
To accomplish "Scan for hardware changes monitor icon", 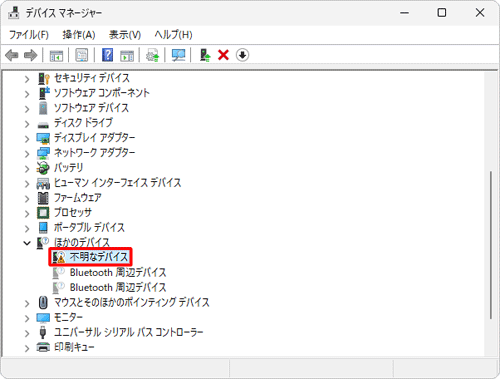I will [x=178, y=55].
